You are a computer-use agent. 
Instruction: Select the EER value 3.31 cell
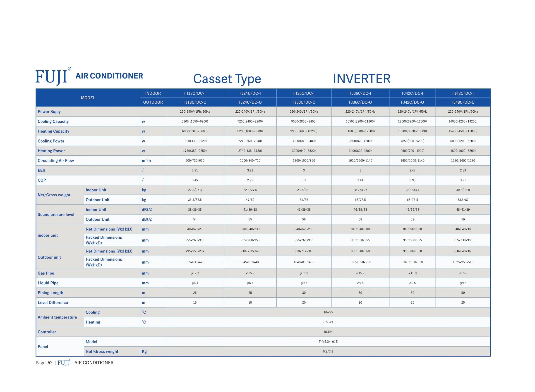(x=195, y=170)
